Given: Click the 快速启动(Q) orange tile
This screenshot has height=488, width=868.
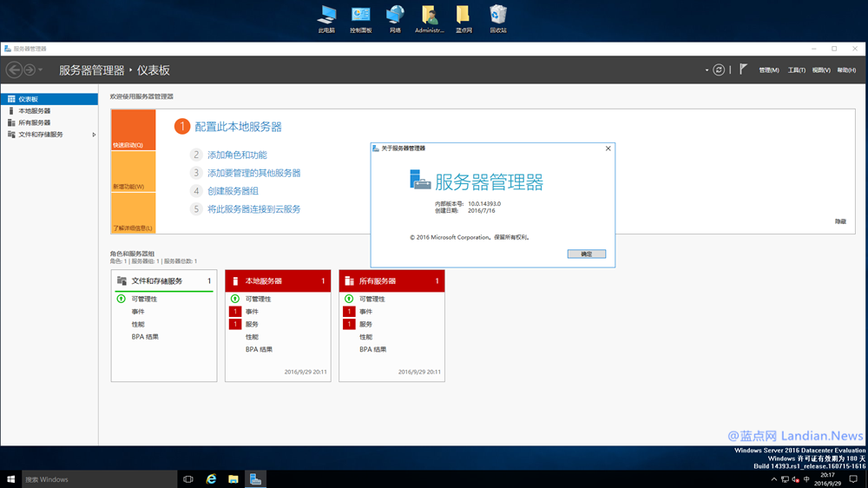Looking at the screenshot, I should [134, 129].
